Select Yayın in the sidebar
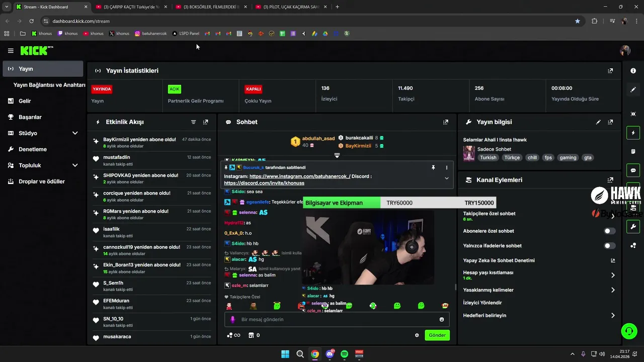Viewport: 644px width, 362px height. pos(43,69)
